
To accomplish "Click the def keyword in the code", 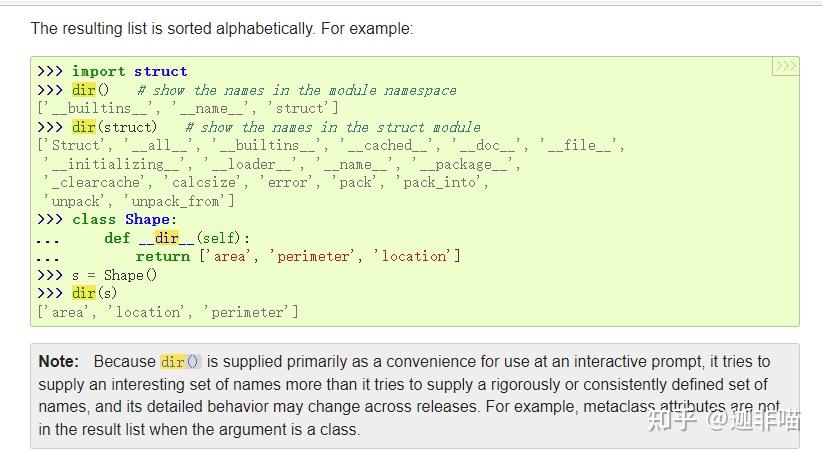I will click(117, 238).
